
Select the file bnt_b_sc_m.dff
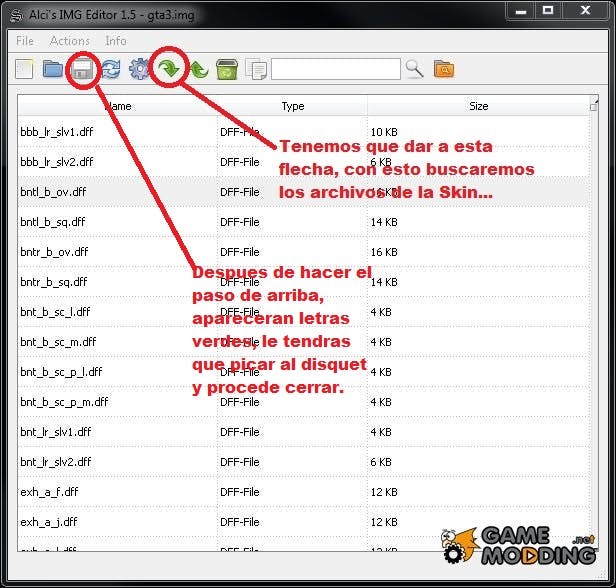tap(58, 342)
